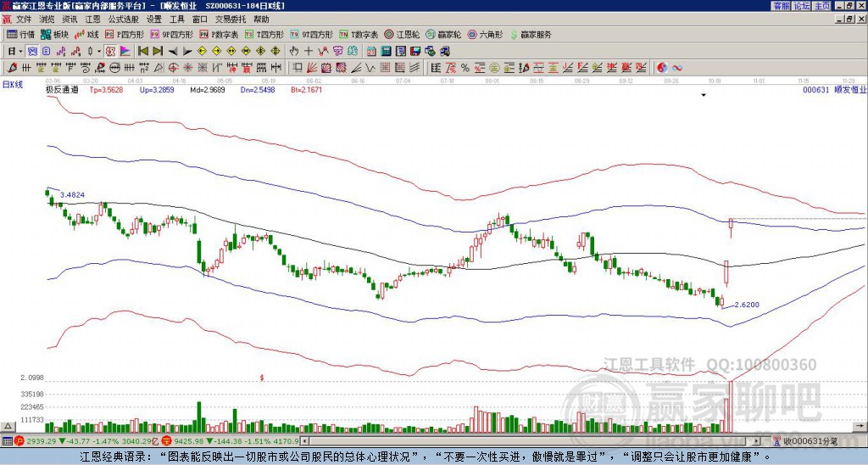Click the floppy disk save icon
The image size is (868, 465).
415,52
